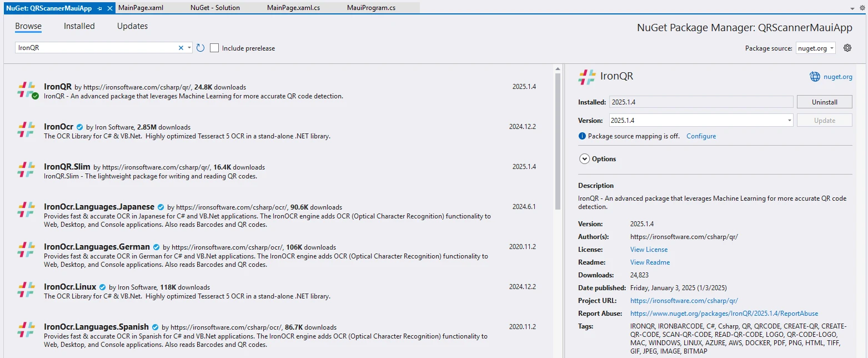Click the globe icon next to nuget.org
The height and width of the screenshot is (358, 868).
[x=815, y=77]
